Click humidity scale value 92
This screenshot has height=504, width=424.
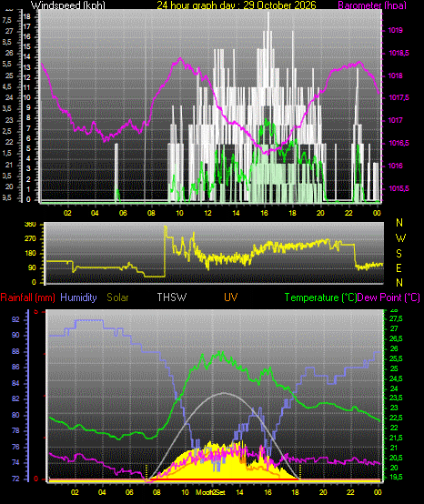pyautogui.click(x=15, y=320)
